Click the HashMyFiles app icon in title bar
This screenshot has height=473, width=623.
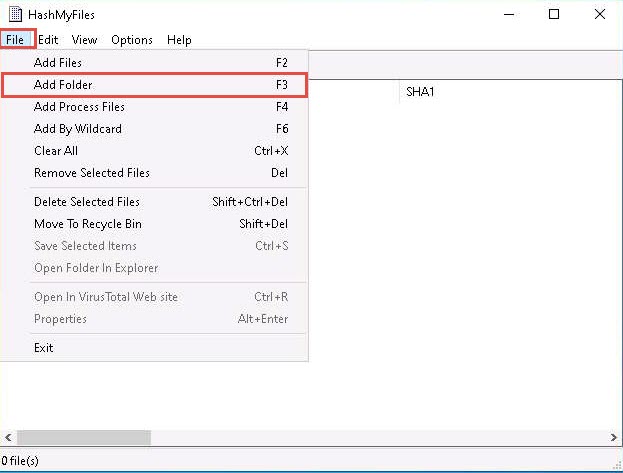click(14, 14)
